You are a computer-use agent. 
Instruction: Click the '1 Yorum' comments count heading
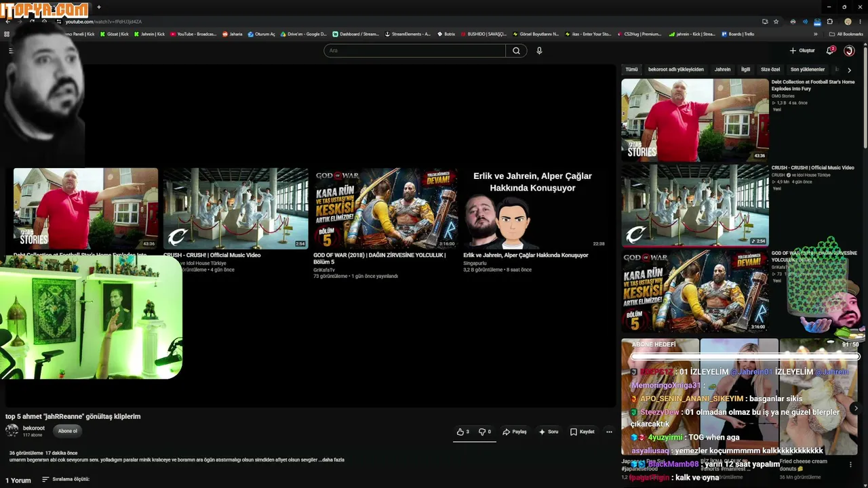18,480
